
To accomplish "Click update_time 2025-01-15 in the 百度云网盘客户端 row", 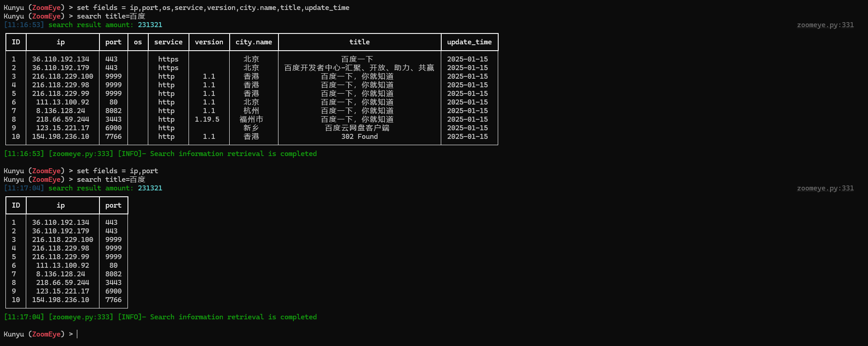I will [467, 128].
